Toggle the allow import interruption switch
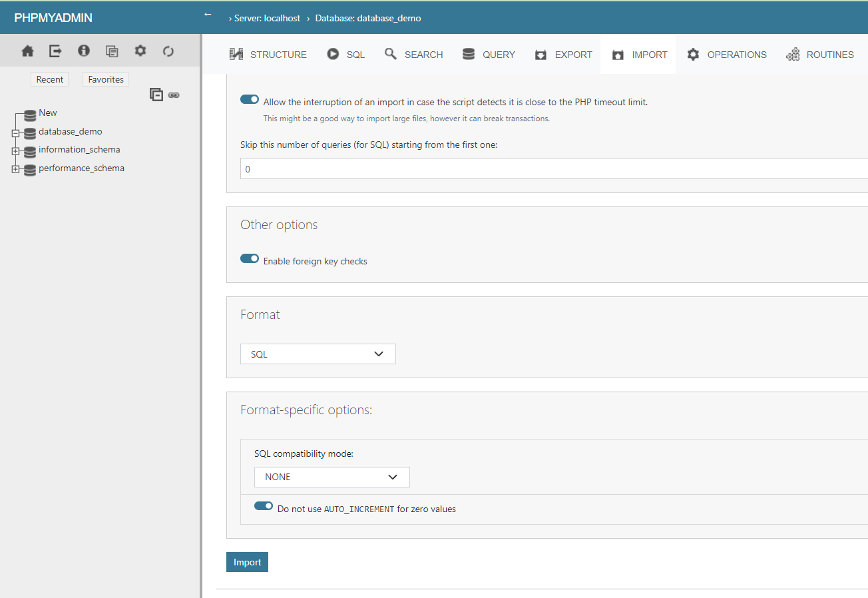The image size is (868, 598). 250,100
